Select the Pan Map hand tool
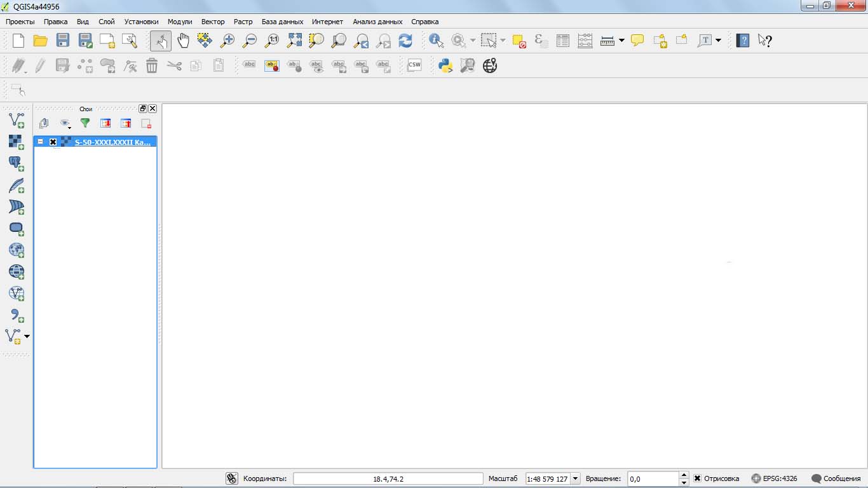The image size is (868, 488). [x=183, y=41]
